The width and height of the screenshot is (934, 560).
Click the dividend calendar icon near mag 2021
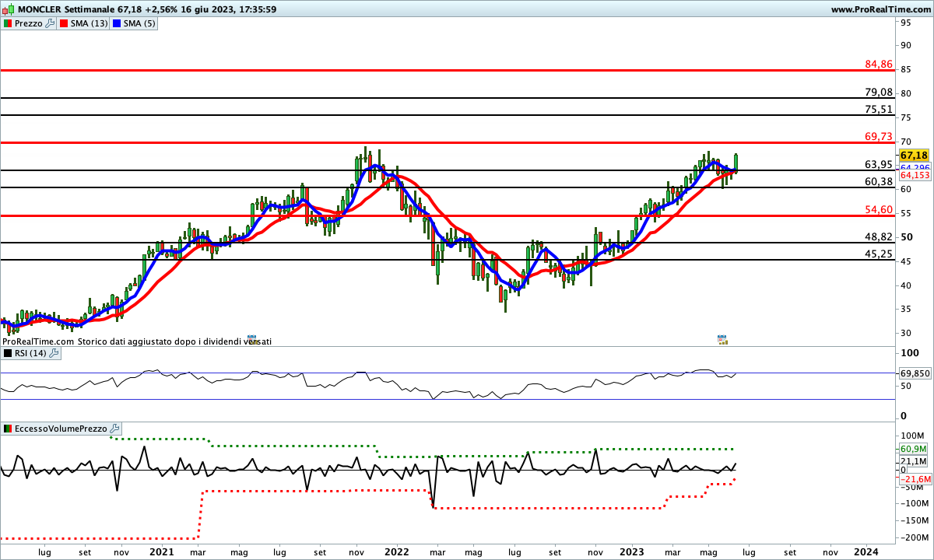point(252,340)
